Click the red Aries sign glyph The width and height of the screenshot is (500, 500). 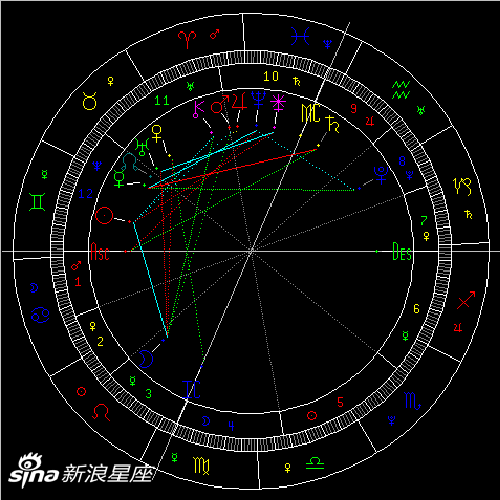click(187, 39)
